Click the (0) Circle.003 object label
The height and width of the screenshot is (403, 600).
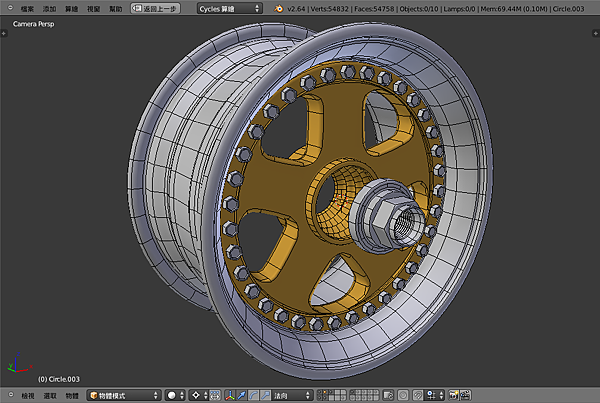[59, 379]
